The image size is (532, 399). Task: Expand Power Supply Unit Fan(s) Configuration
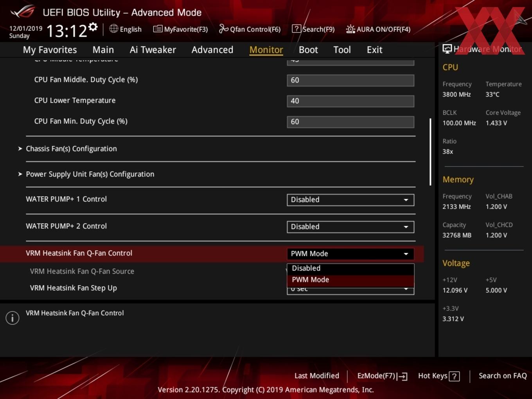90,174
